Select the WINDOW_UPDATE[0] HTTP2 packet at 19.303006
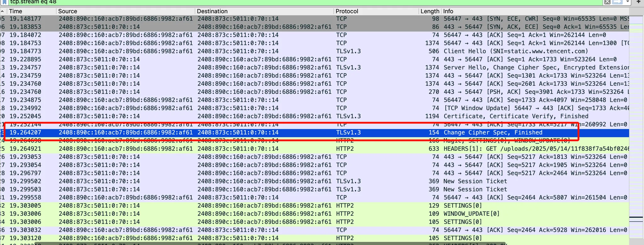This screenshot has width=644, height=245. (314, 214)
